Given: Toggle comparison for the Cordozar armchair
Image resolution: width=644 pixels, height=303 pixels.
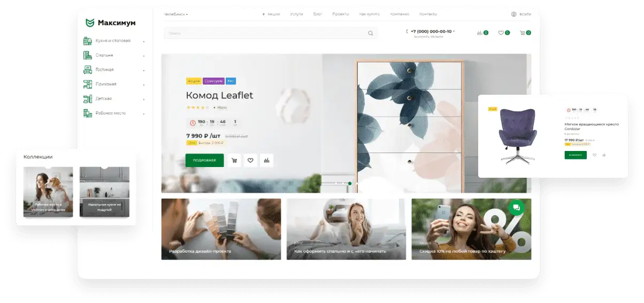Looking at the screenshot, I should click(x=604, y=155).
